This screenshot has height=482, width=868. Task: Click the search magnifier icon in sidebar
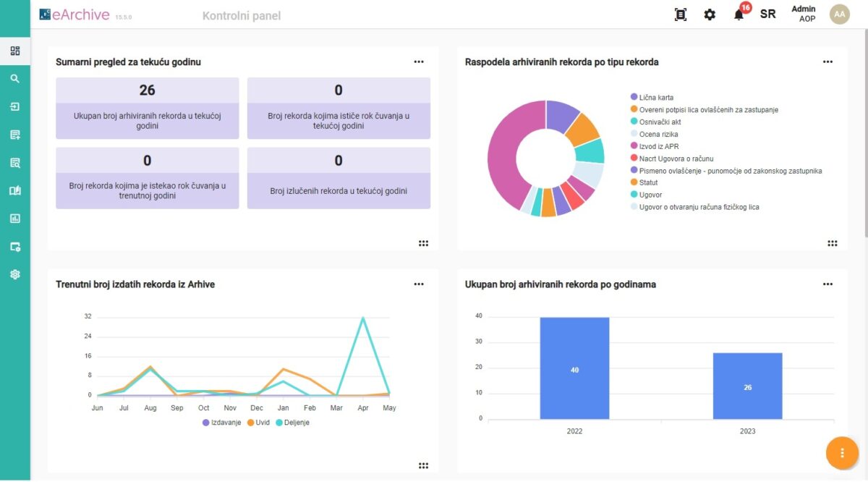15,79
